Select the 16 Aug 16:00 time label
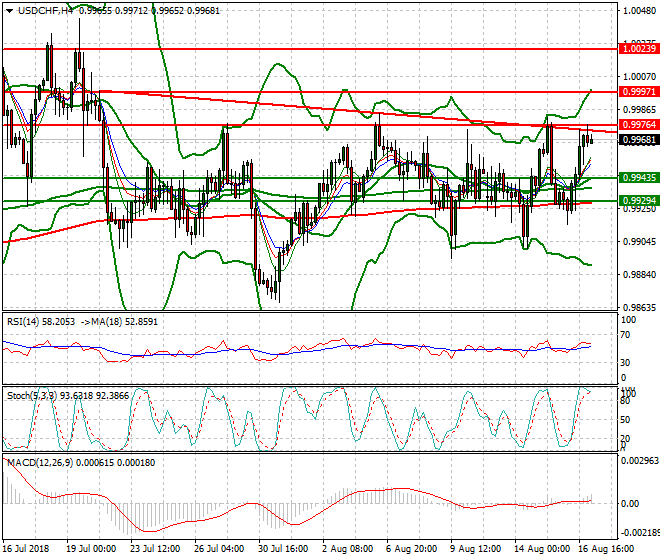 (x=606, y=549)
